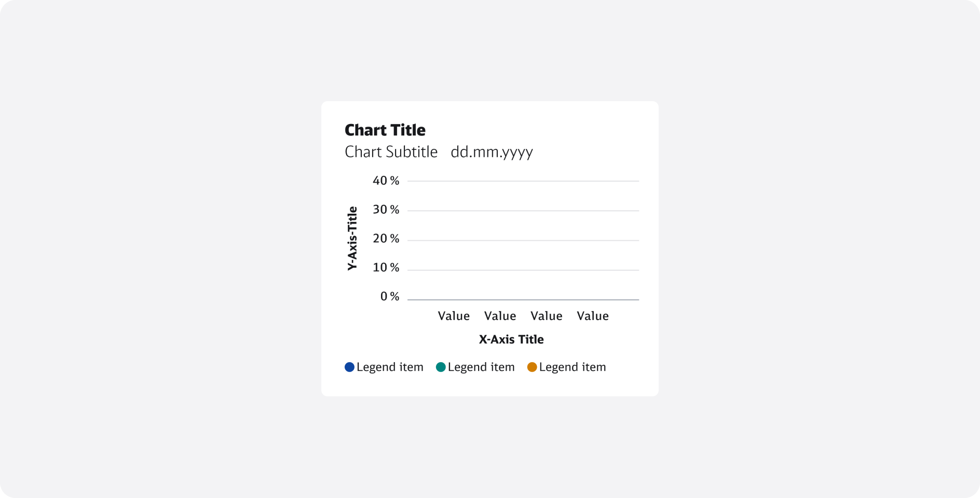Screen dimensions: 980x498
Task: Click the orange legend dot
Action: [x=532, y=367]
